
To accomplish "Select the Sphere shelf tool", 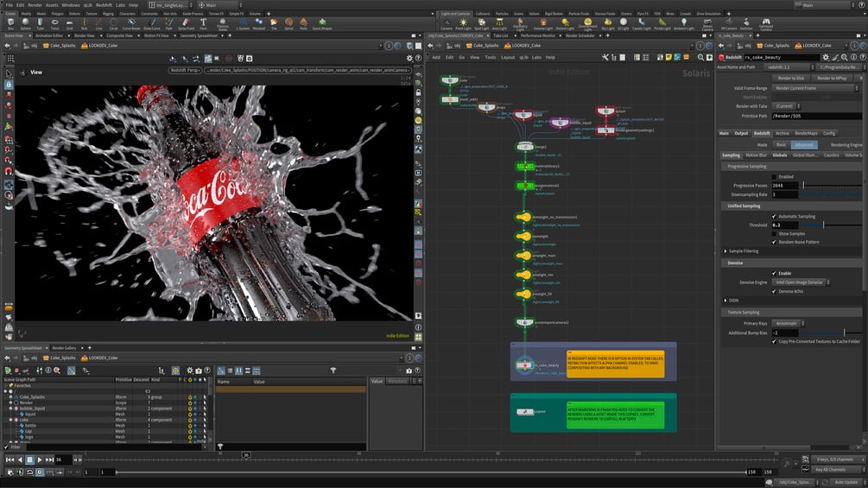I will point(24,23).
